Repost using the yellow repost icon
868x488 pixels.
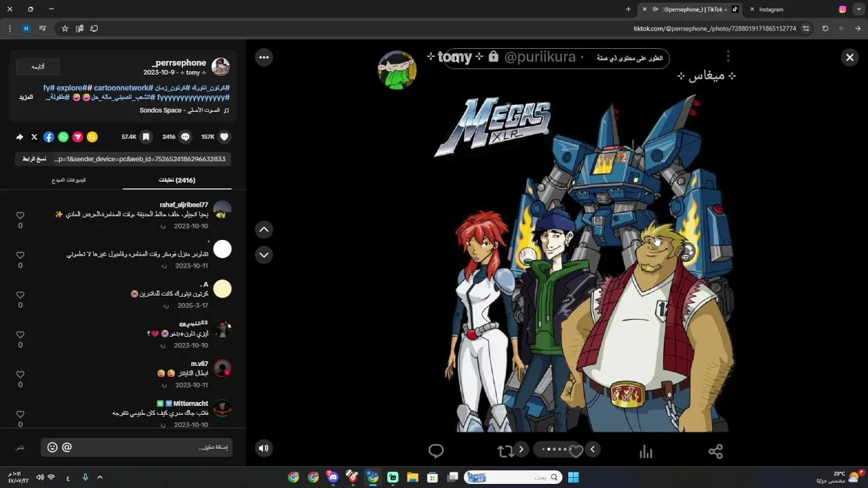[92, 137]
